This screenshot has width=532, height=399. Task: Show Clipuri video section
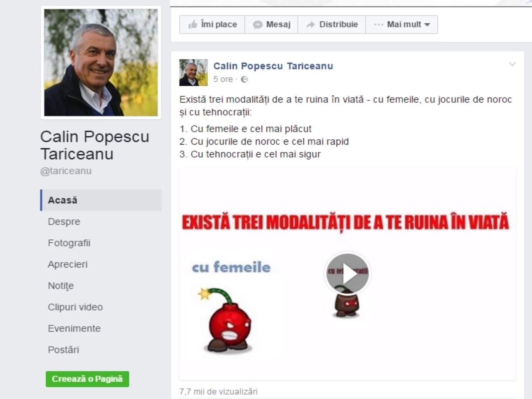[75, 307]
